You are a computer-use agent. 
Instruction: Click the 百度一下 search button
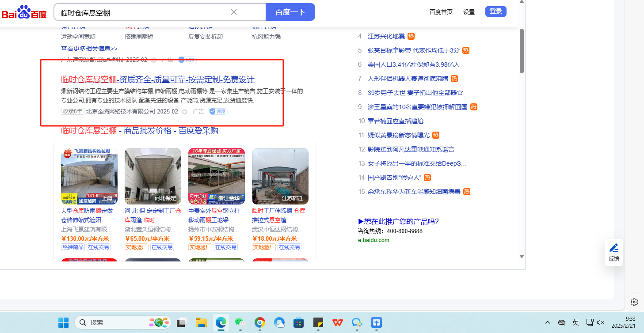click(290, 12)
